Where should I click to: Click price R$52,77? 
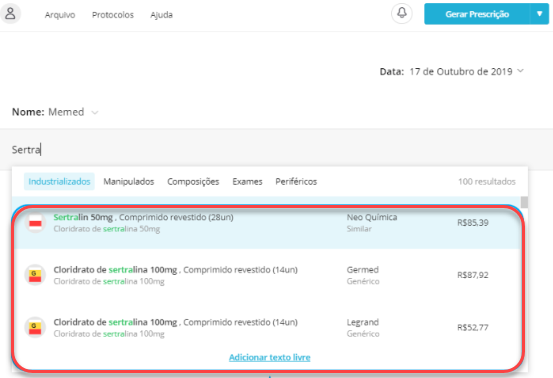pyautogui.click(x=473, y=328)
